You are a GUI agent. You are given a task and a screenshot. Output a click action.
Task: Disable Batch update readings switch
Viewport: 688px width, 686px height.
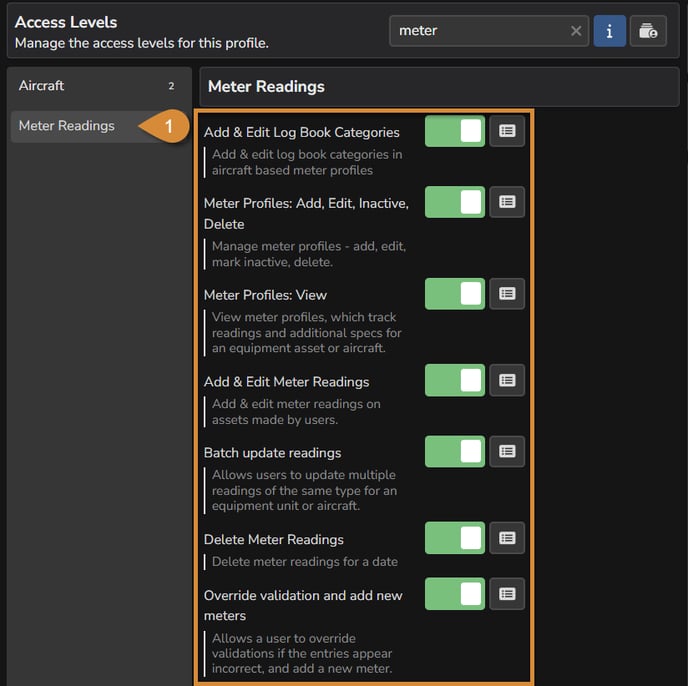click(455, 451)
